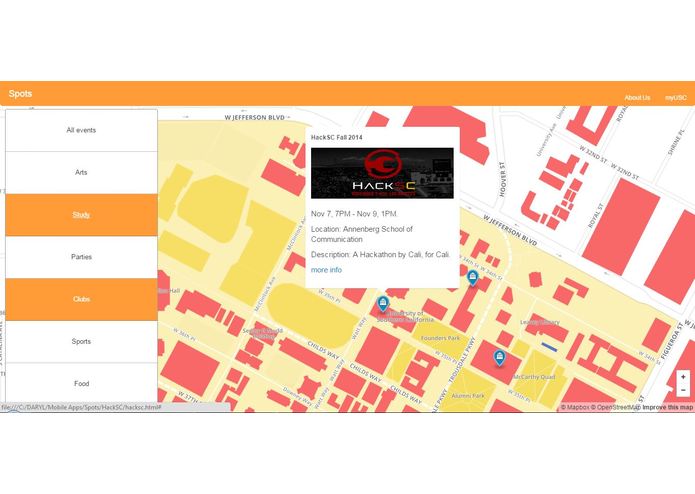Follow the more info link

coord(326,270)
